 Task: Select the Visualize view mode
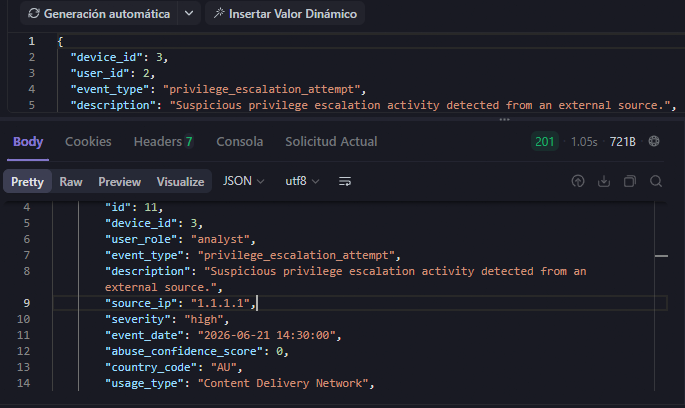pos(180,182)
